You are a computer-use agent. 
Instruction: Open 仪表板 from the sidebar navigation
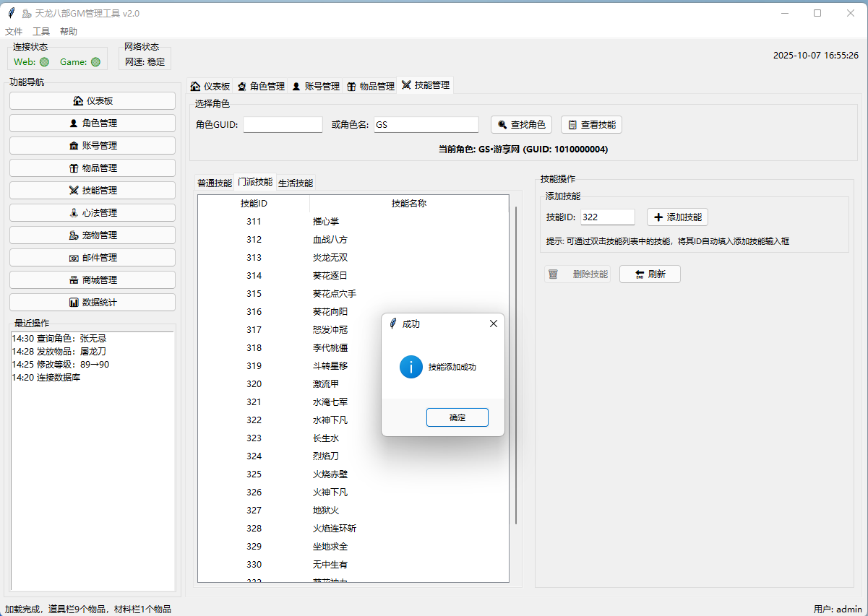coord(93,101)
